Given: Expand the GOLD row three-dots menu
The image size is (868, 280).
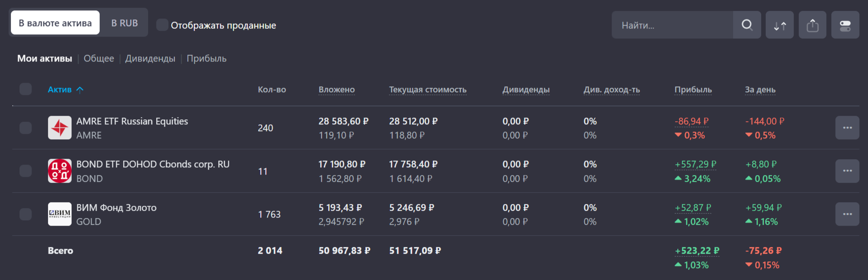Looking at the screenshot, I should point(847,214).
